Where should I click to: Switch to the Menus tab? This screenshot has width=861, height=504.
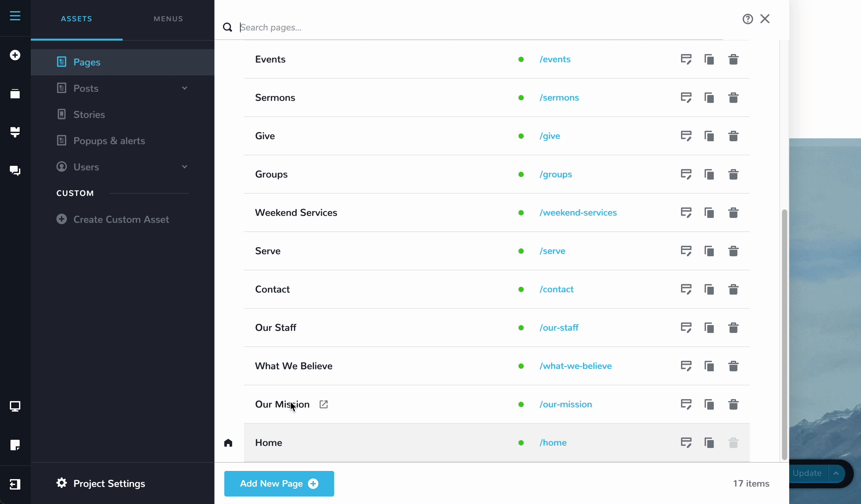[168, 19]
